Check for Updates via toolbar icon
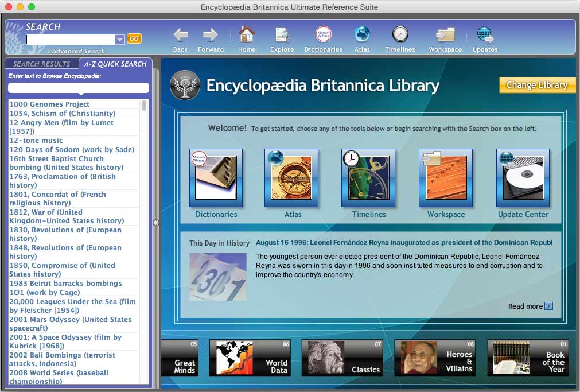Screen dimensions: 580x392 (x=485, y=39)
